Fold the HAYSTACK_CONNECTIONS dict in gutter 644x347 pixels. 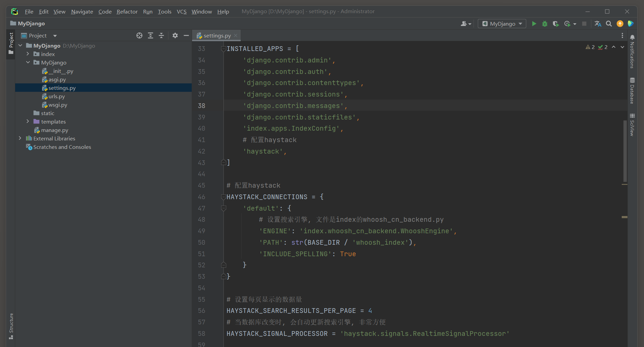223,197
